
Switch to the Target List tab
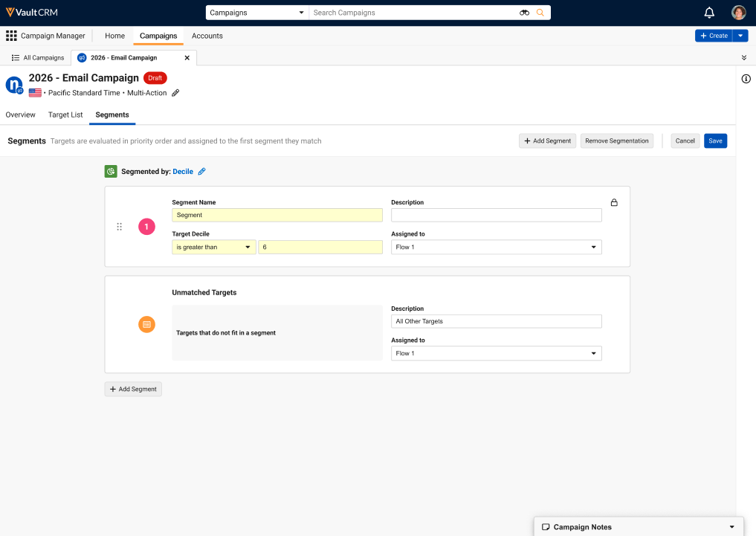pos(65,114)
